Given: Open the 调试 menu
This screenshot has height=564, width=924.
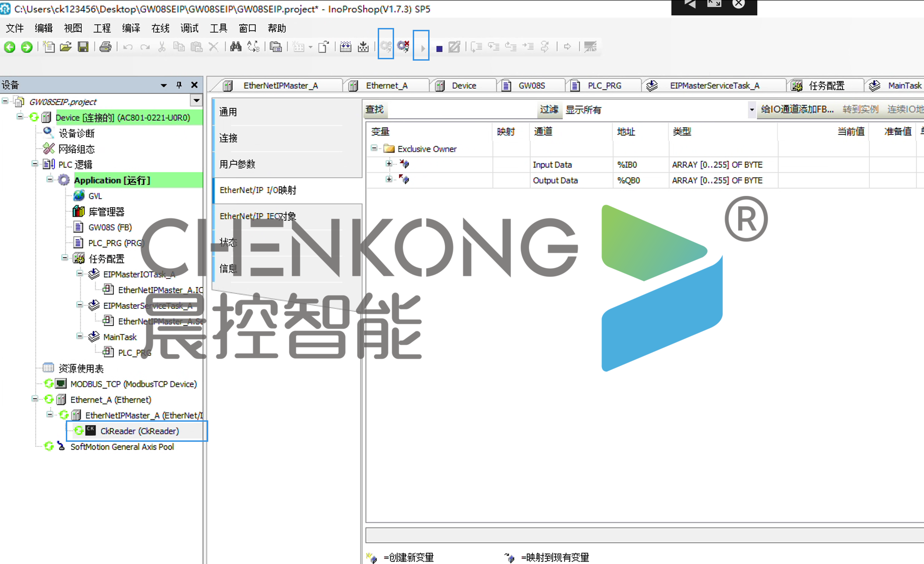Looking at the screenshot, I should [190, 28].
